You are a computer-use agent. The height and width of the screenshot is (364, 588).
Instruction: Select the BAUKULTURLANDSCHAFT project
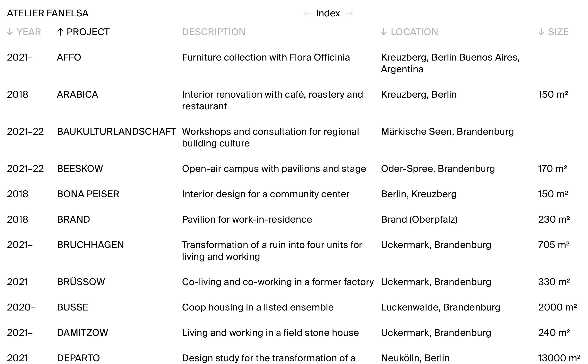click(x=116, y=131)
